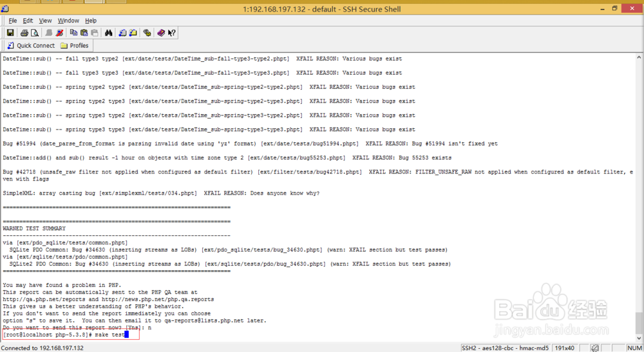This screenshot has height=352, width=644.
Task: Click 'Connected to 192.168.197.132' status text
Action: (x=43, y=348)
